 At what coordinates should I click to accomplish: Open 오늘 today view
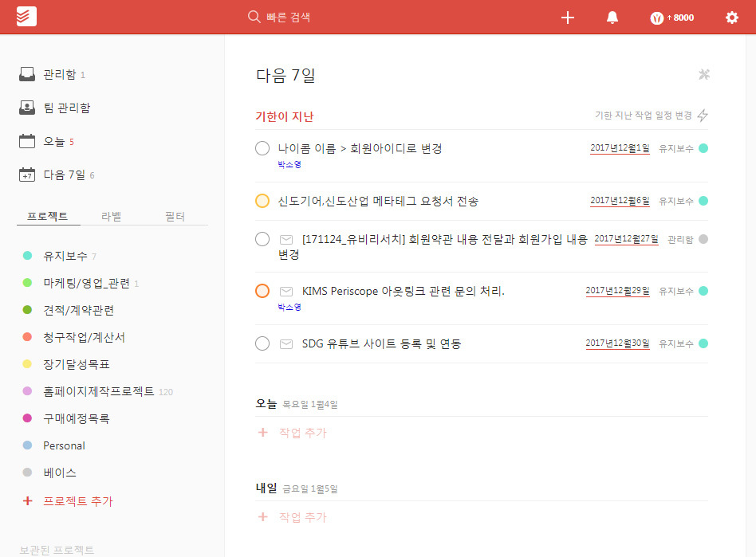54,141
